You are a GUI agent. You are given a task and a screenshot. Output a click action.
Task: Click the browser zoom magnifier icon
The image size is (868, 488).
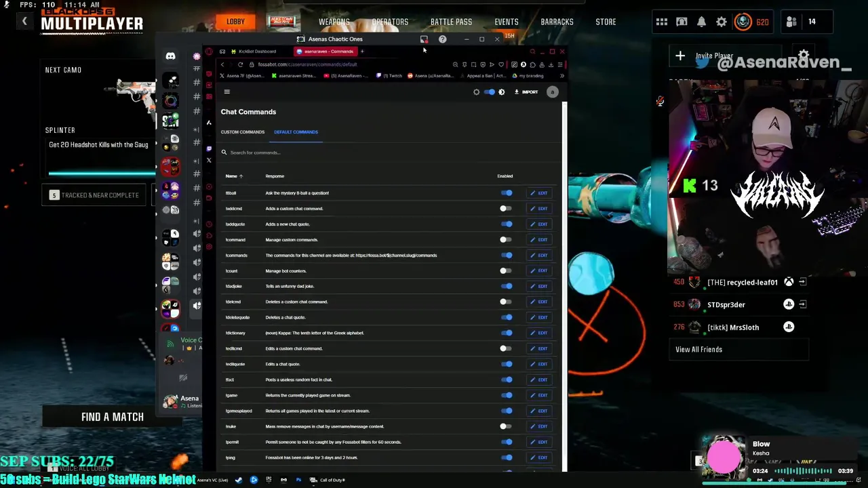(x=455, y=64)
